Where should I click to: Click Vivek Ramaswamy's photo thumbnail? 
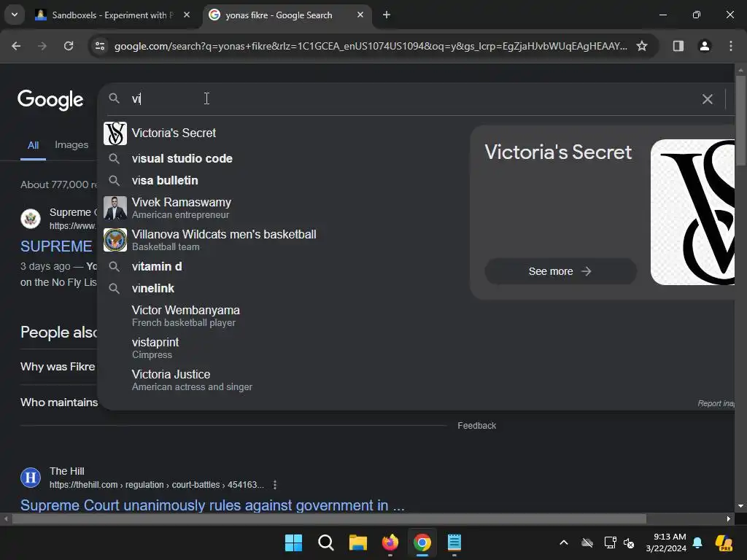pos(115,208)
